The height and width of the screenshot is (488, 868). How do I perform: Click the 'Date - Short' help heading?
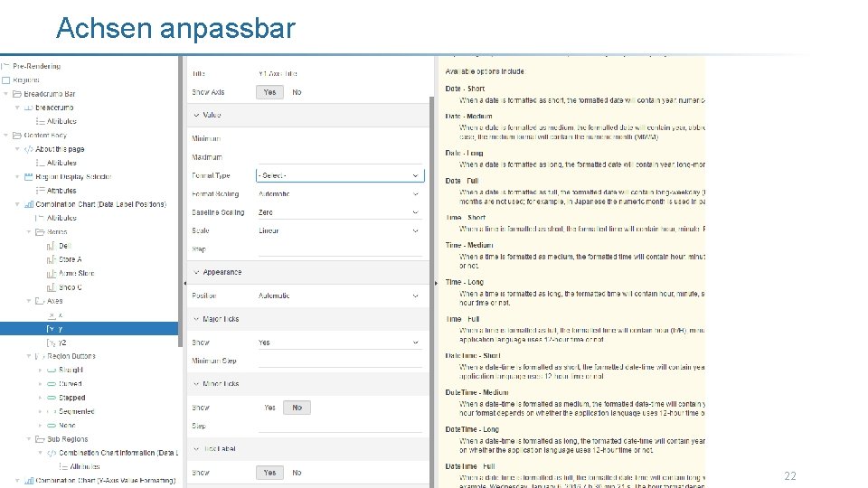465,89
